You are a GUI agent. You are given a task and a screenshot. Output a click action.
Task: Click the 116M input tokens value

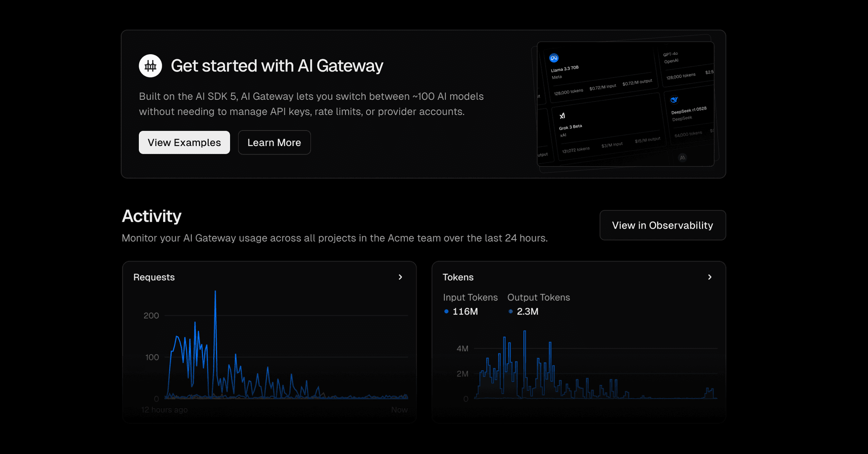[x=465, y=312]
